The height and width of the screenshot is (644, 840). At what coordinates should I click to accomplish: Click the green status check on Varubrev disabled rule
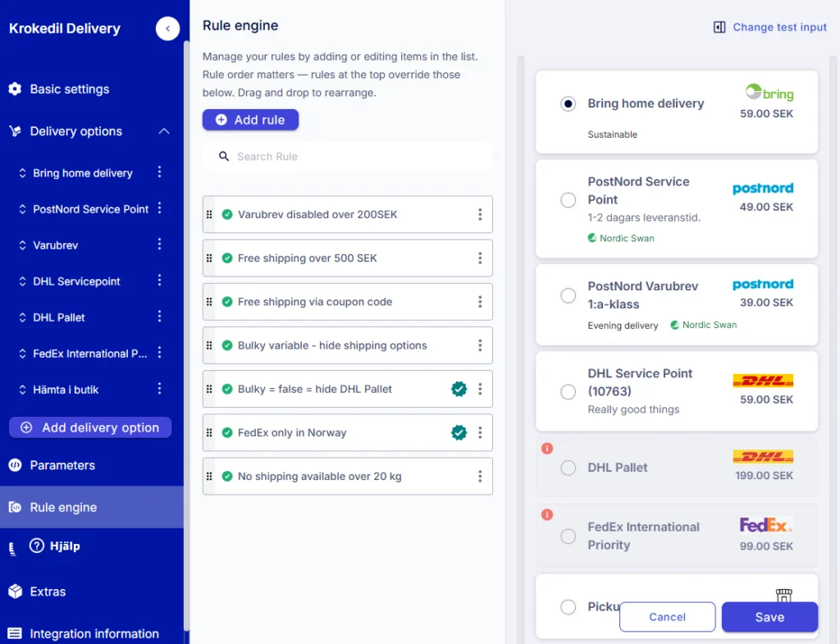click(x=228, y=214)
